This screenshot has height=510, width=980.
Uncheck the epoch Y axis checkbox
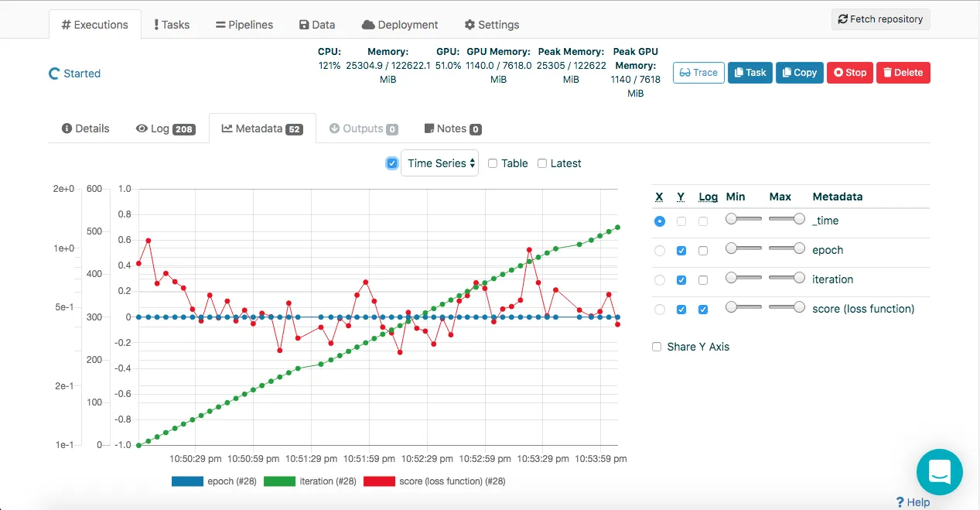coord(681,251)
